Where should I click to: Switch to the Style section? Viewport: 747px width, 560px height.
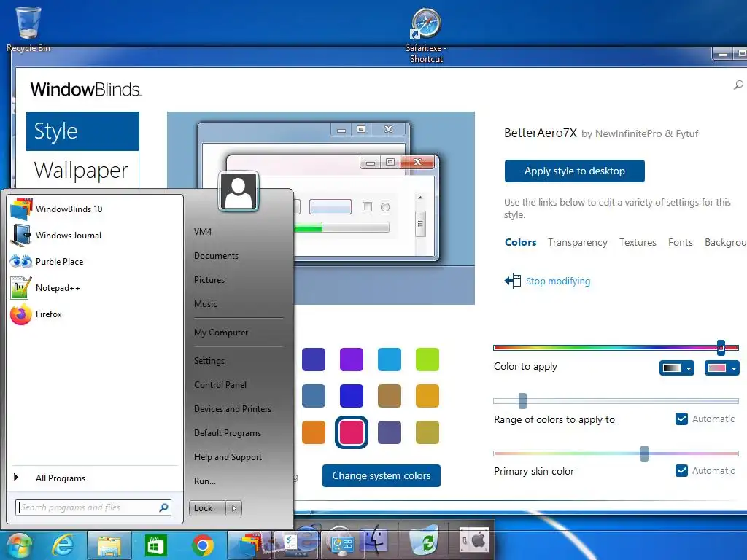pos(82,131)
